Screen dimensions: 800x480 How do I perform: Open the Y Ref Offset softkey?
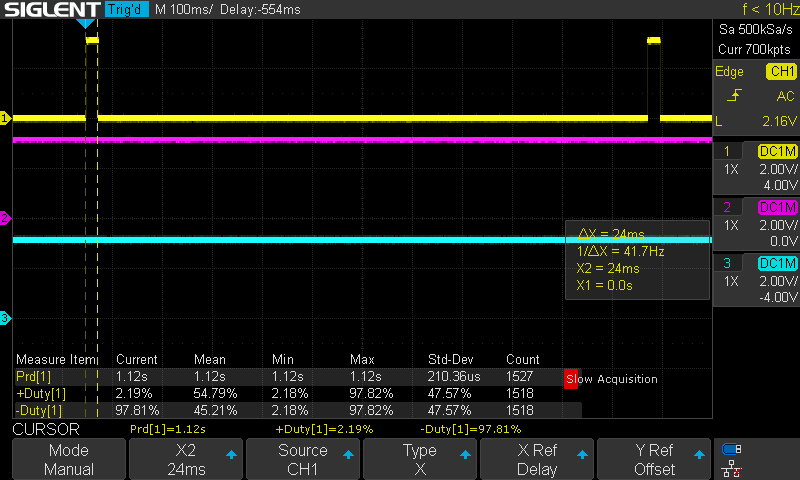pos(654,459)
